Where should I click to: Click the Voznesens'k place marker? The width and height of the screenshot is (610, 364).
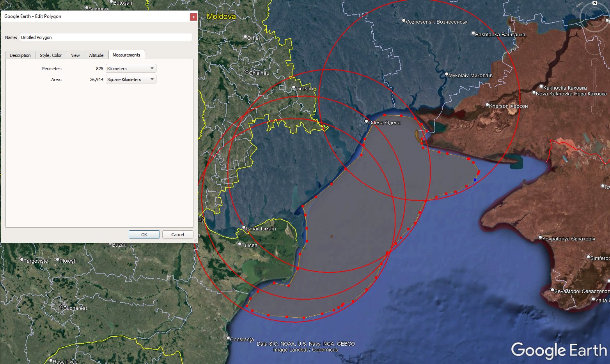point(404,21)
